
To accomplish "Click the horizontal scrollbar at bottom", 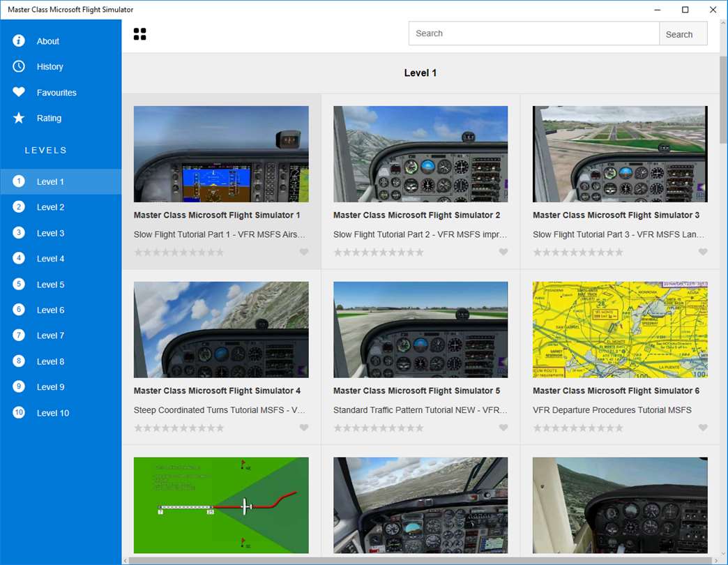I will click(x=420, y=561).
